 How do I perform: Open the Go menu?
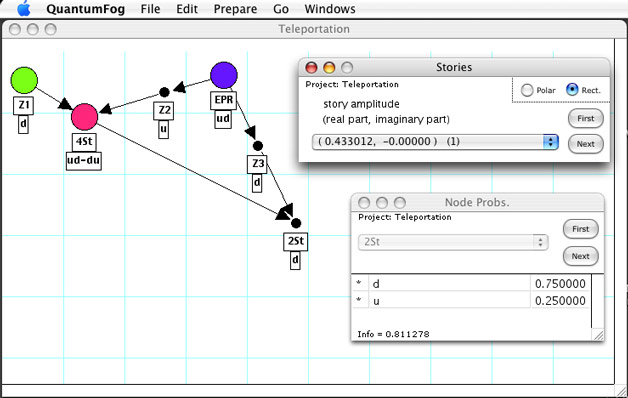[x=281, y=9]
